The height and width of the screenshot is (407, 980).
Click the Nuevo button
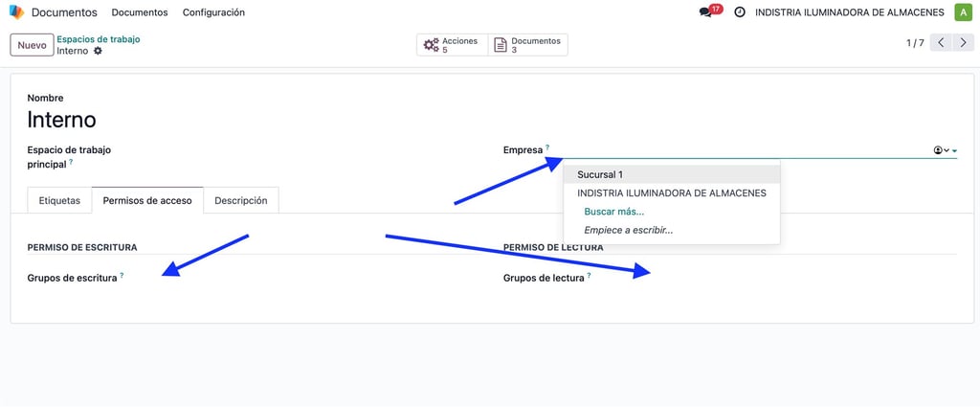point(32,45)
